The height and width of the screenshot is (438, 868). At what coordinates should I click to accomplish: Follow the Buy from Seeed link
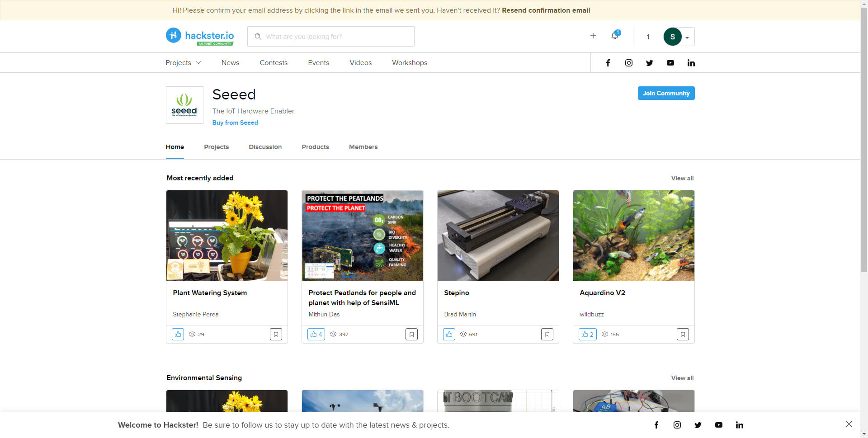point(235,123)
